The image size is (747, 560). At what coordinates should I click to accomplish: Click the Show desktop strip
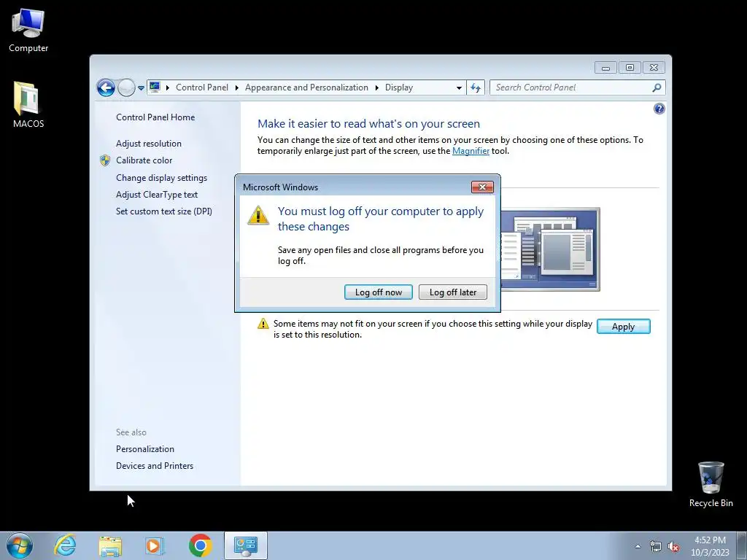(742, 545)
